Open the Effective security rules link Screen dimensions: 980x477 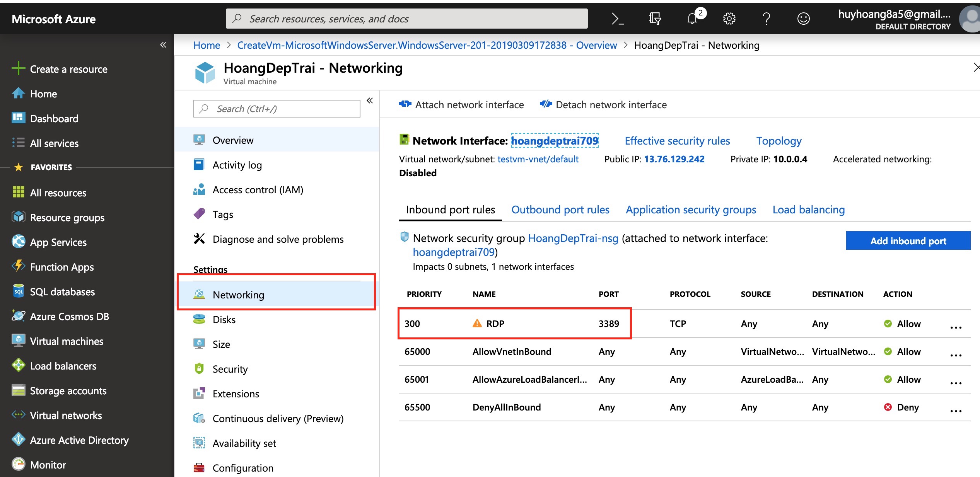[x=677, y=141]
